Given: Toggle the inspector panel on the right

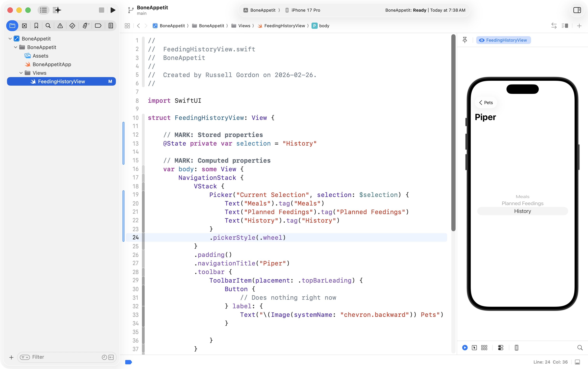Looking at the screenshot, I should click(577, 10).
